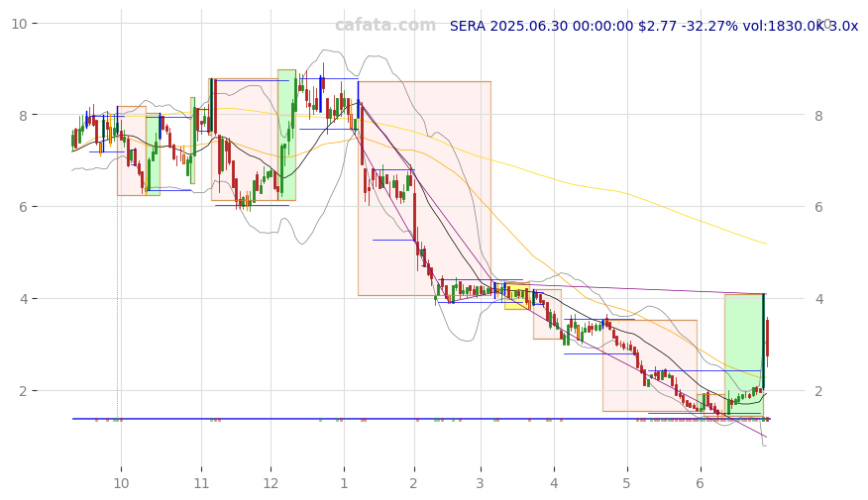This screenshot has width=868, height=500.
Task: Click the x-axis month label 1
Action: (x=344, y=483)
